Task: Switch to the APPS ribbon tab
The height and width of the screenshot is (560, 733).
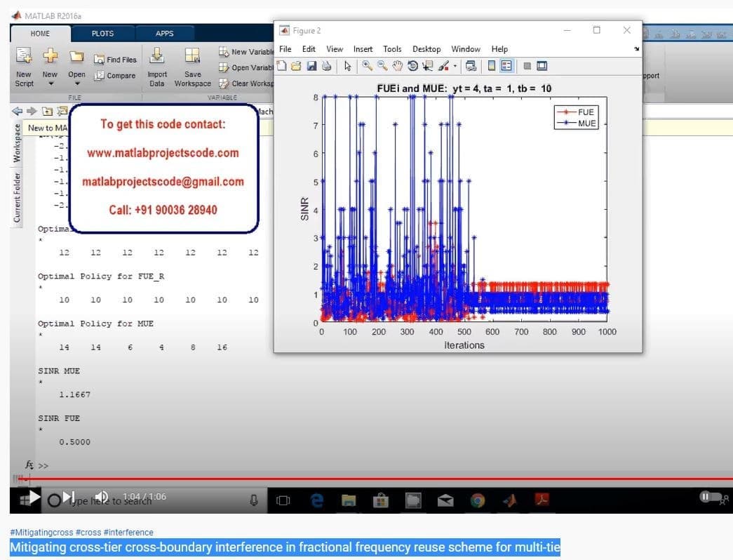Action: [165, 34]
